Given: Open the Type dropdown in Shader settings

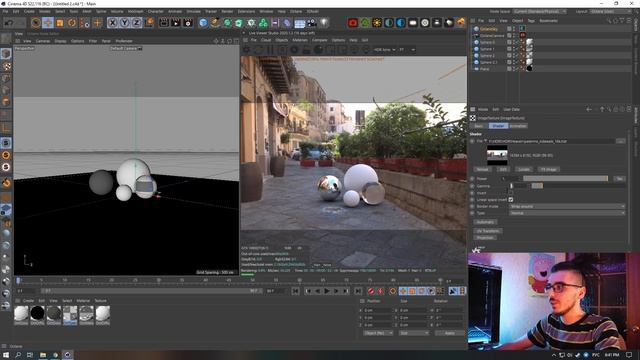Looking at the screenshot, I should point(567,213).
